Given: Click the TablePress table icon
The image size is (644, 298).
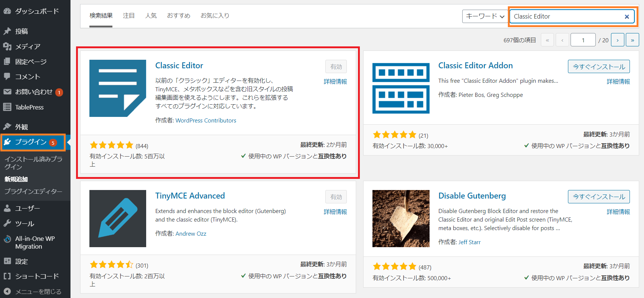Looking at the screenshot, I should point(7,107).
